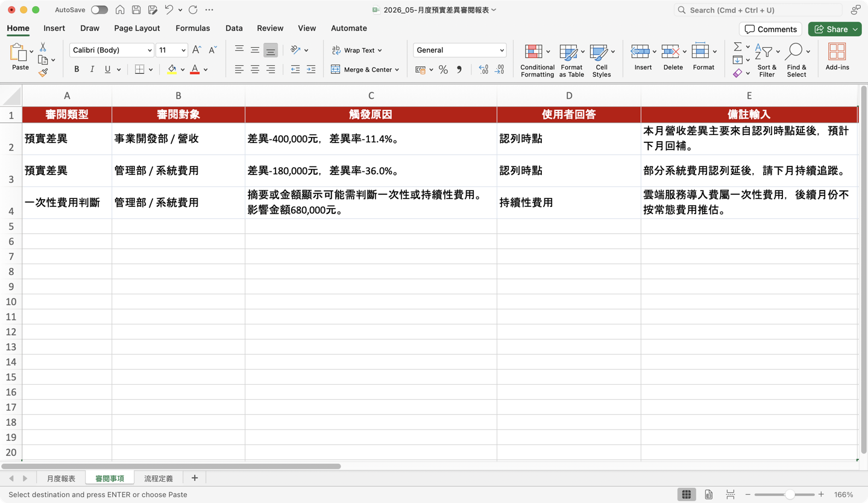Expand the text orientation dropdown
The image size is (868, 503).
pyautogui.click(x=306, y=50)
